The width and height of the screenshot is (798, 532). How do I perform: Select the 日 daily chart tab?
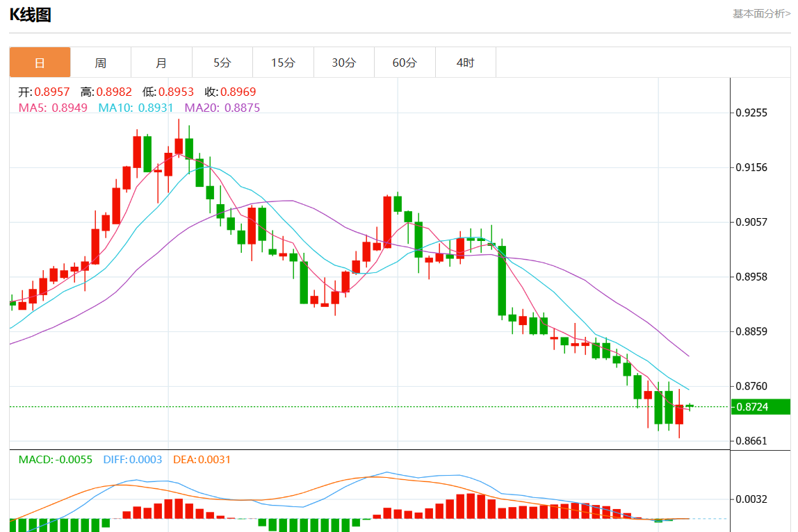[40, 63]
